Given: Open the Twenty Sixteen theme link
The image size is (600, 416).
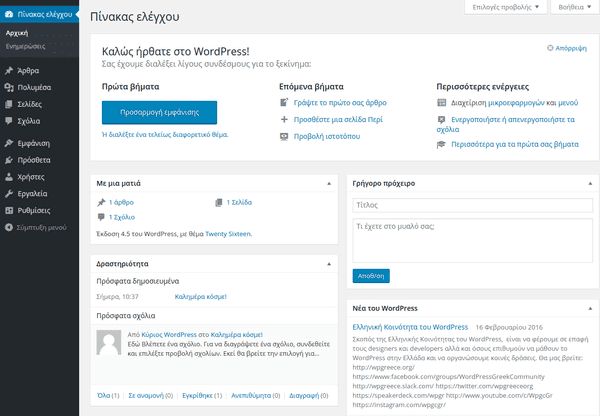Looking at the screenshot, I should [x=228, y=234].
